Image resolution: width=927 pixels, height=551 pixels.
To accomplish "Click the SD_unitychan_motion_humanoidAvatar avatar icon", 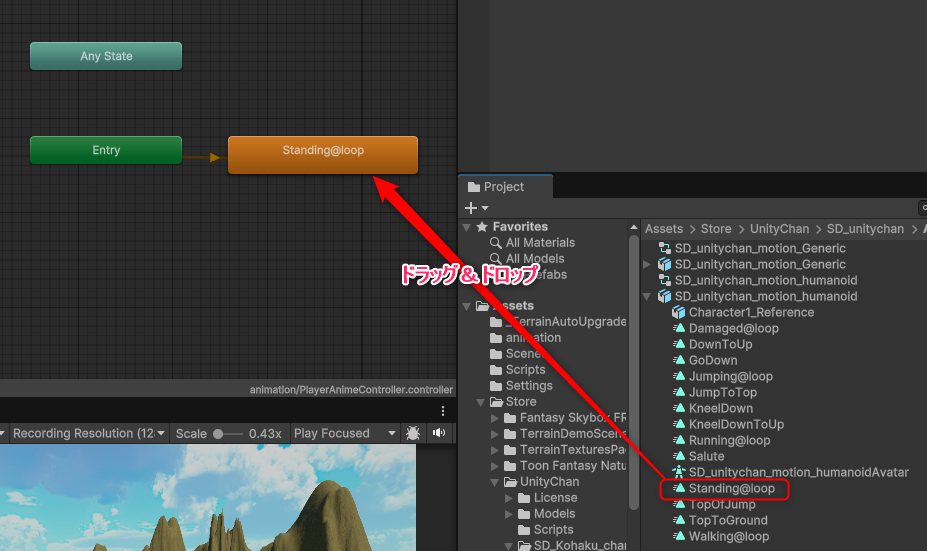I will click(679, 472).
